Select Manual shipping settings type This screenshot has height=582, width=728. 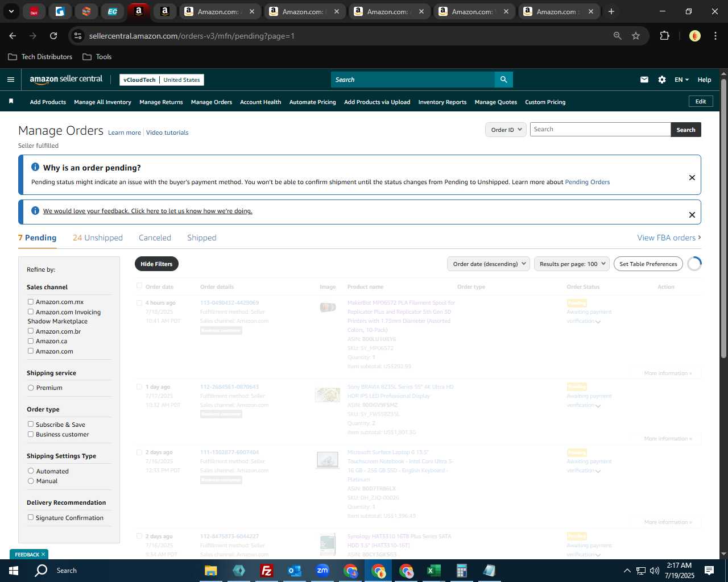click(x=31, y=481)
